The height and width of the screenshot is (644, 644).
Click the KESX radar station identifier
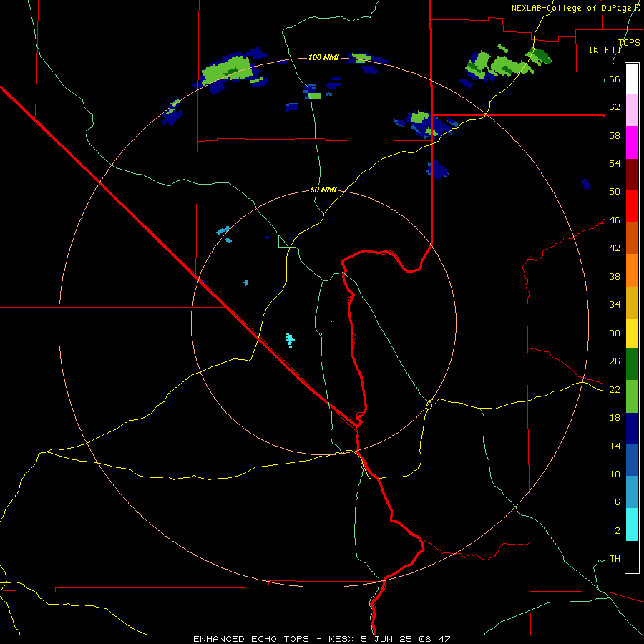tap(342, 639)
